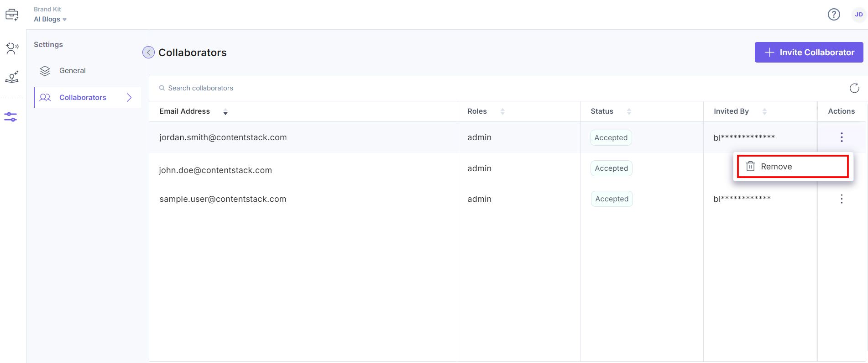Viewport: 868px width, 363px height.
Task: Select the Collaborators settings item
Action: (88, 98)
